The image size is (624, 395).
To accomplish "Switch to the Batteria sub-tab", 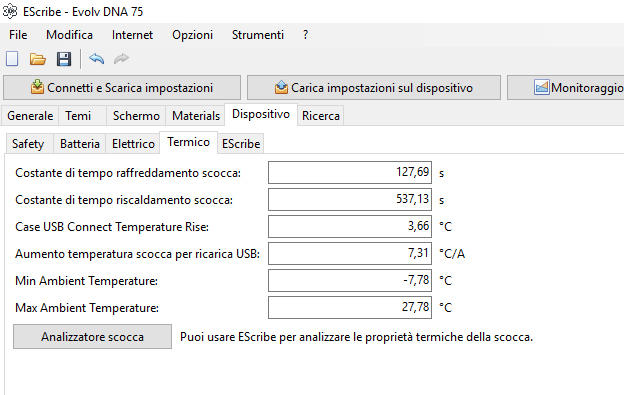I will (80, 144).
